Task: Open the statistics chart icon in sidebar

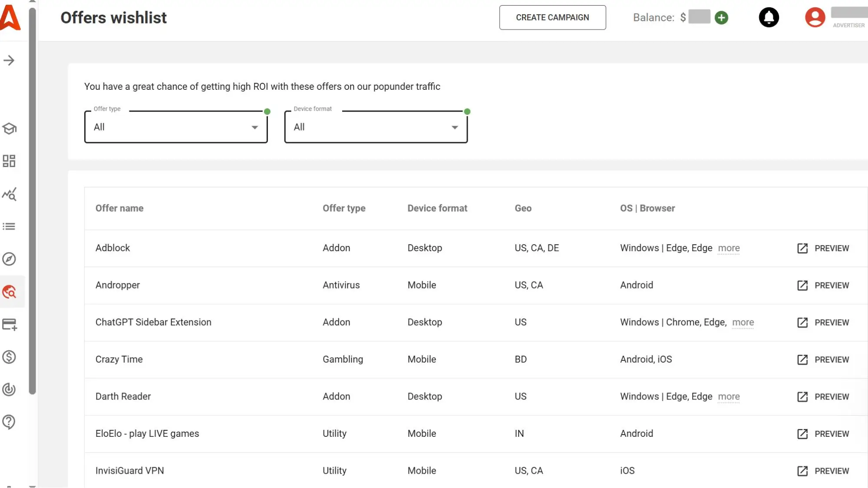Action: pos(9,194)
